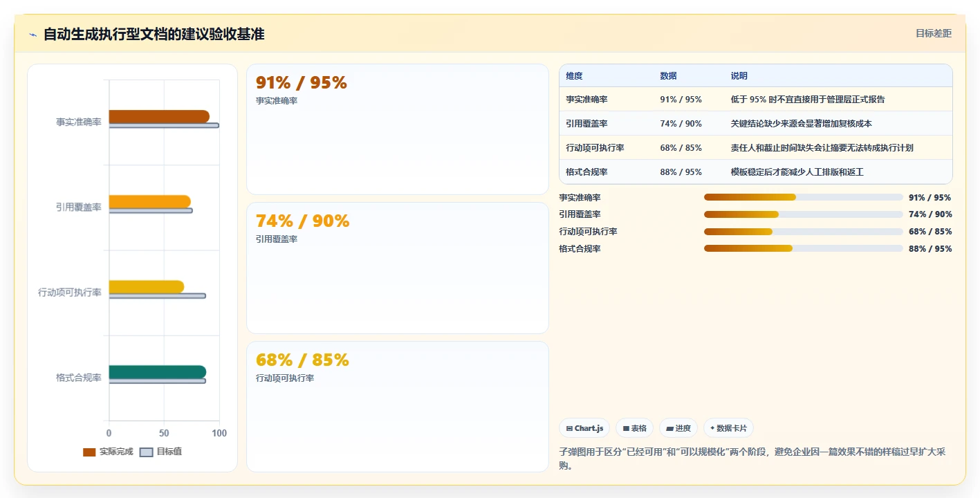Open the 74% / 90% data card
Viewport: 980px width, 498px height.
pyautogui.click(x=398, y=268)
